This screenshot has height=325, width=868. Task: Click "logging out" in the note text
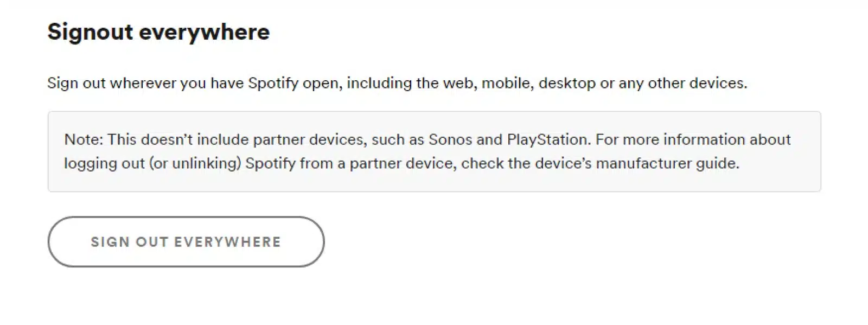[104, 163]
